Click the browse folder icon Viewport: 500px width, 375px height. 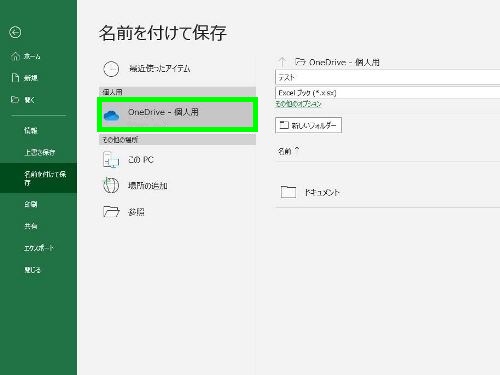pyautogui.click(x=111, y=211)
